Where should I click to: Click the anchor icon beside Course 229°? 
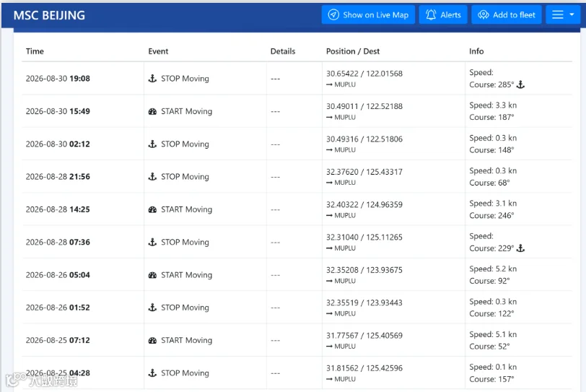tap(520, 248)
